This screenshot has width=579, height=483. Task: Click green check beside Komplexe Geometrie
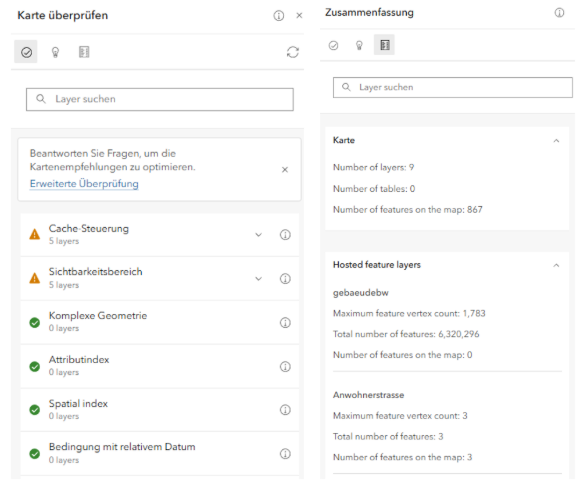coord(35,323)
